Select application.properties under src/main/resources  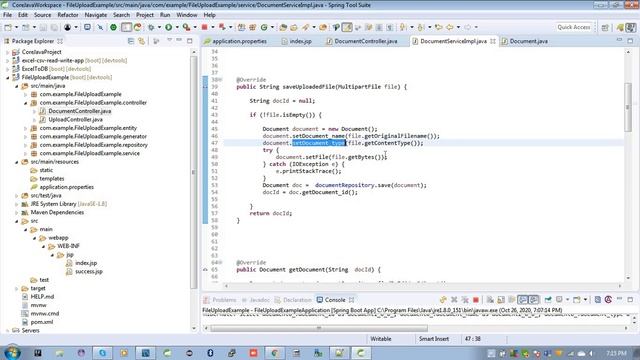(67, 187)
